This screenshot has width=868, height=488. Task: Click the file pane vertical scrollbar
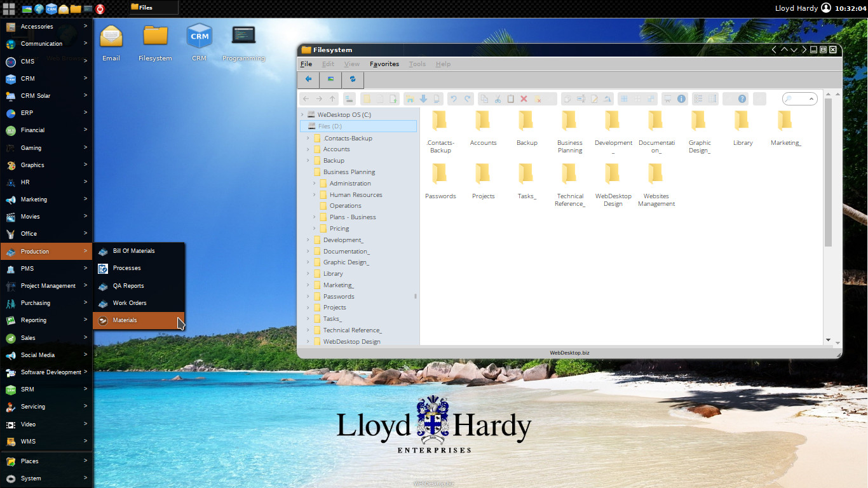pyautogui.click(x=828, y=172)
